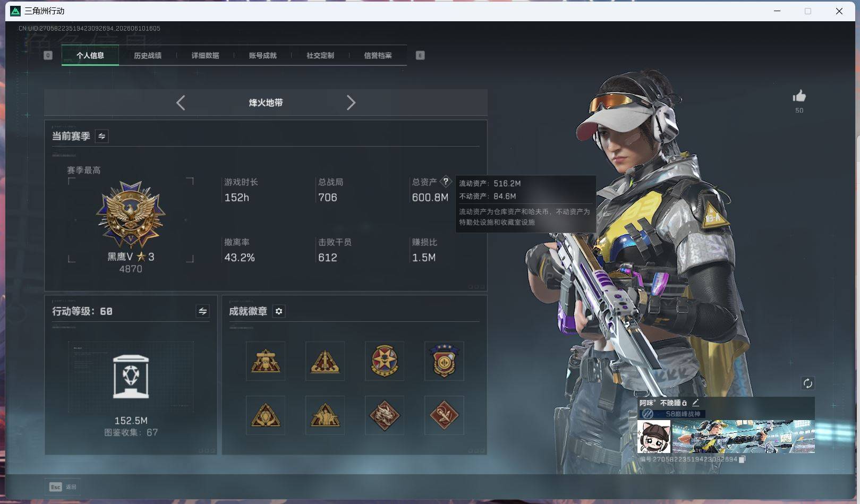This screenshot has width=860, height=504.
Task: Select the gold soldiers triangle badge
Action: 325,415
